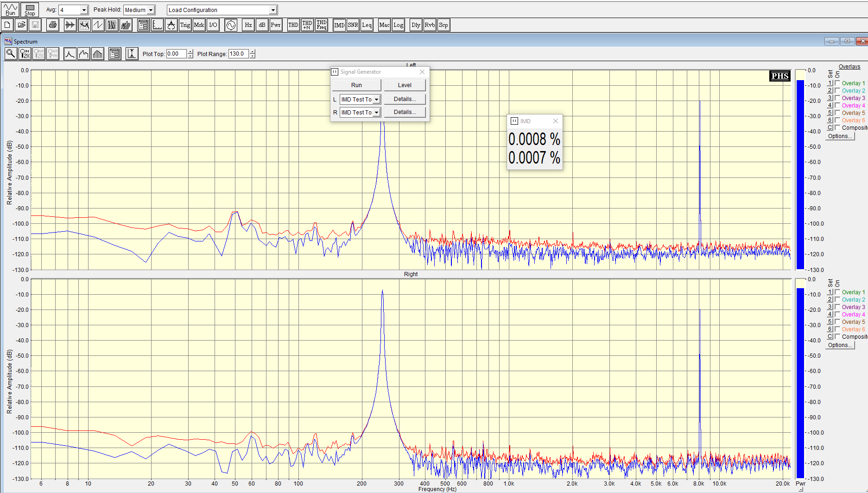Viewport: 868px width, 493px height.
Task: Open the L channel signal type dropdown
Action: 376,100
